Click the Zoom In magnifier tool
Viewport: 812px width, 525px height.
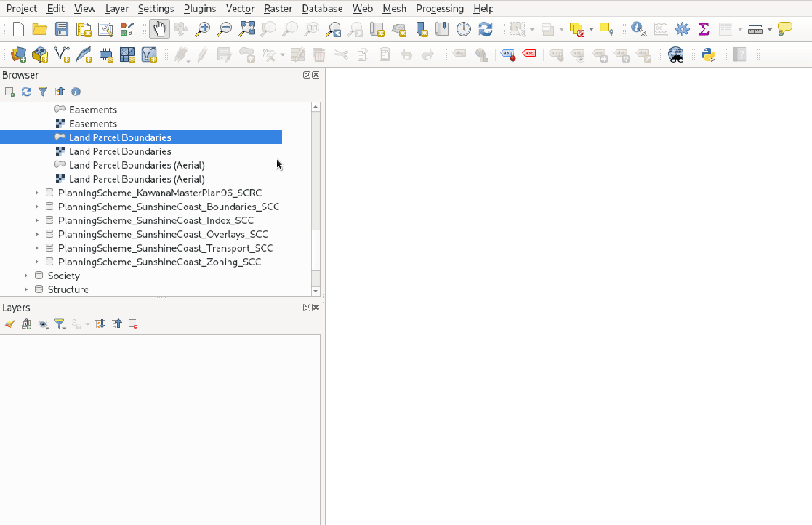coord(203,29)
